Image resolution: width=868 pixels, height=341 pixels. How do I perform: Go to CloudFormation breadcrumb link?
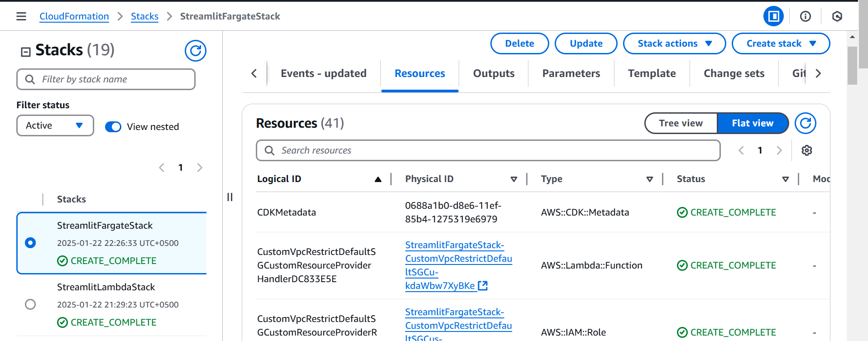tap(74, 16)
